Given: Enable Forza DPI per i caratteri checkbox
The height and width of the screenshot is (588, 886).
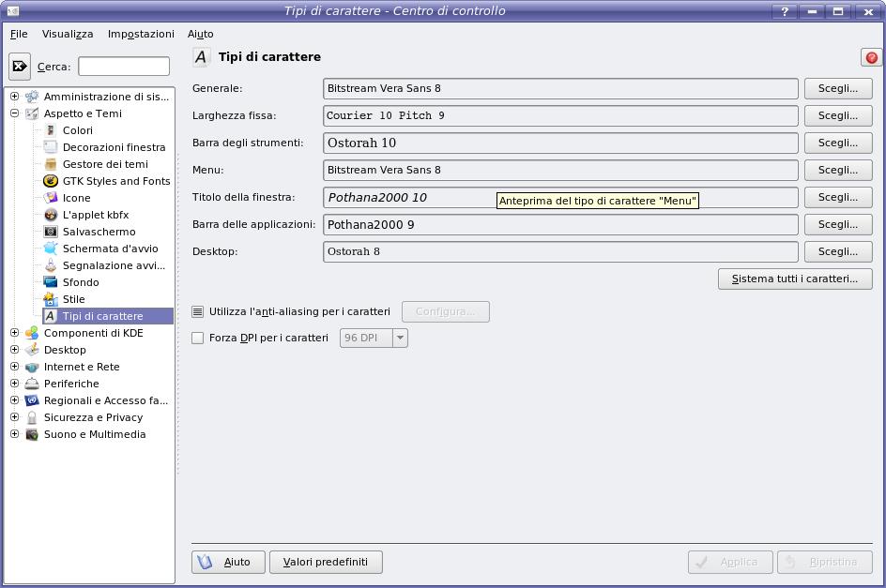Looking at the screenshot, I should coord(198,338).
